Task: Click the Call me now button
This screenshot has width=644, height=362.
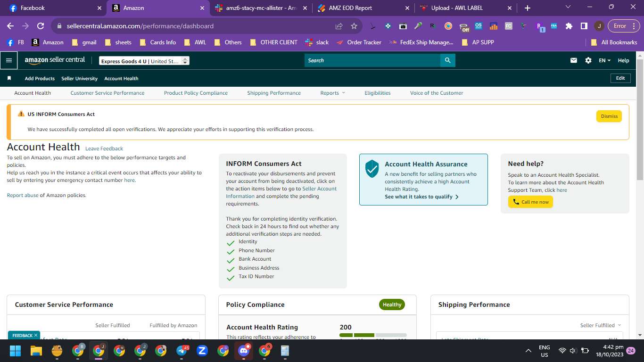Action: [530, 202]
